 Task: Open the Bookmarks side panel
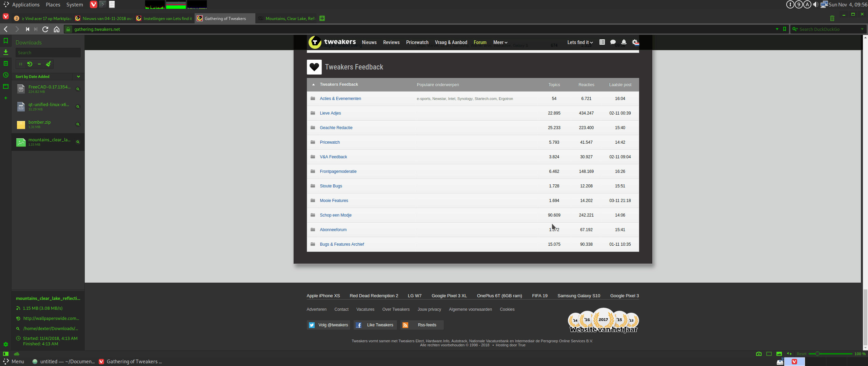6,41
